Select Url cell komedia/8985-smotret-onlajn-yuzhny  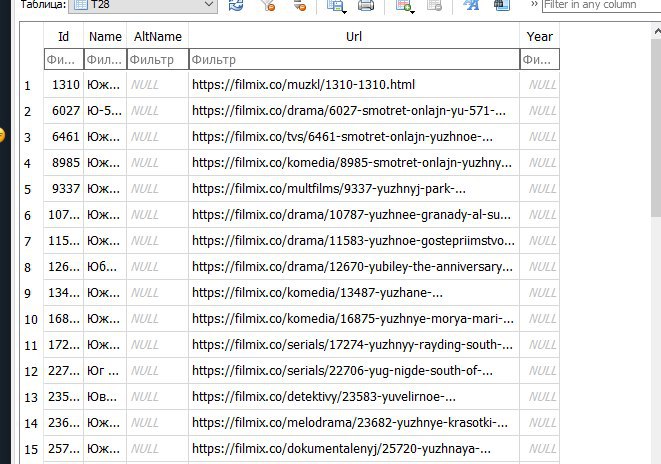point(354,163)
